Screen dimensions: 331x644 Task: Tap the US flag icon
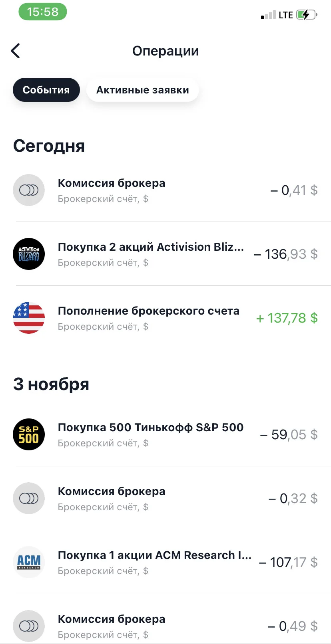[x=29, y=318]
